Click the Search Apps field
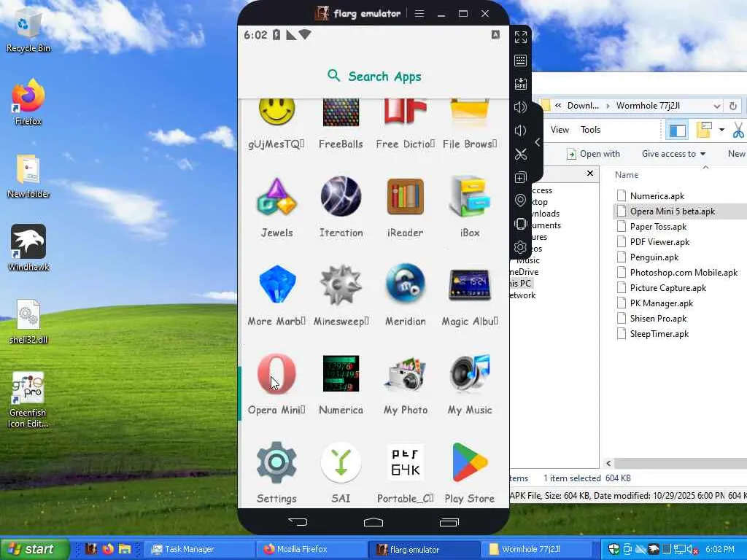 point(374,76)
